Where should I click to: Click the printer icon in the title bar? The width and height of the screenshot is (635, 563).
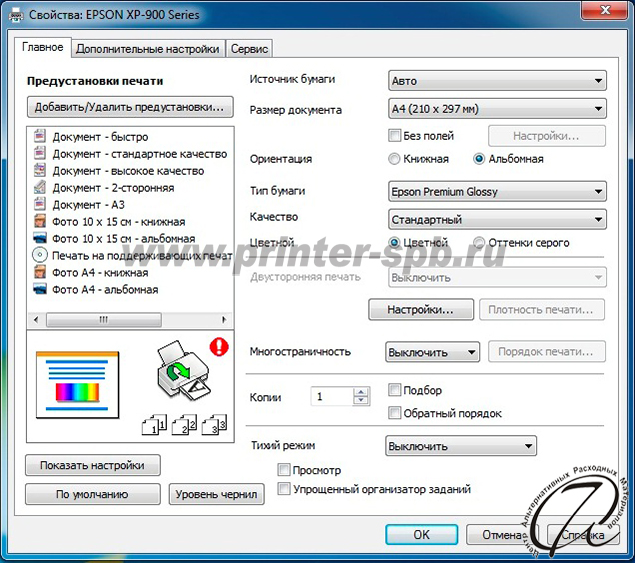coord(16,15)
